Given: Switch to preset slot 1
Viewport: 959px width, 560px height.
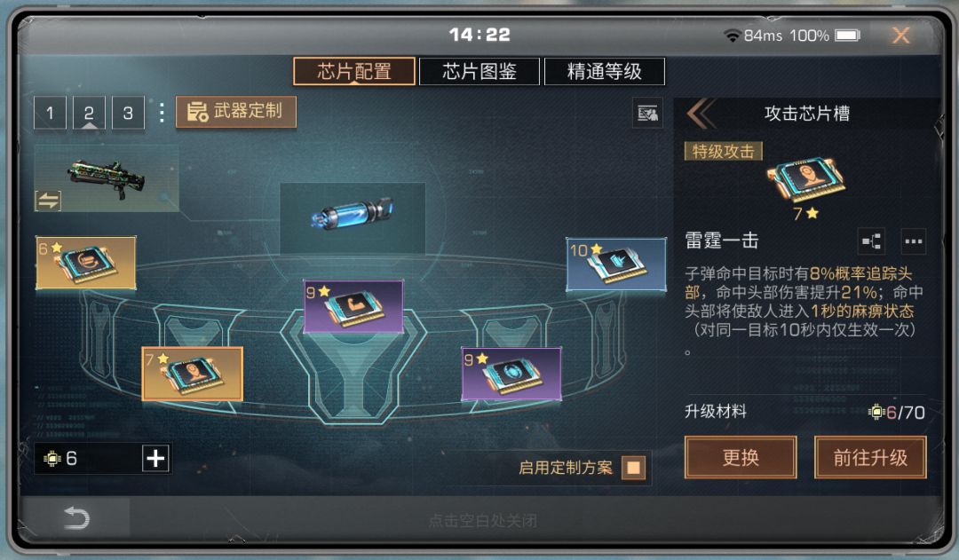Looking at the screenshot, I should [x=50, y=113].
